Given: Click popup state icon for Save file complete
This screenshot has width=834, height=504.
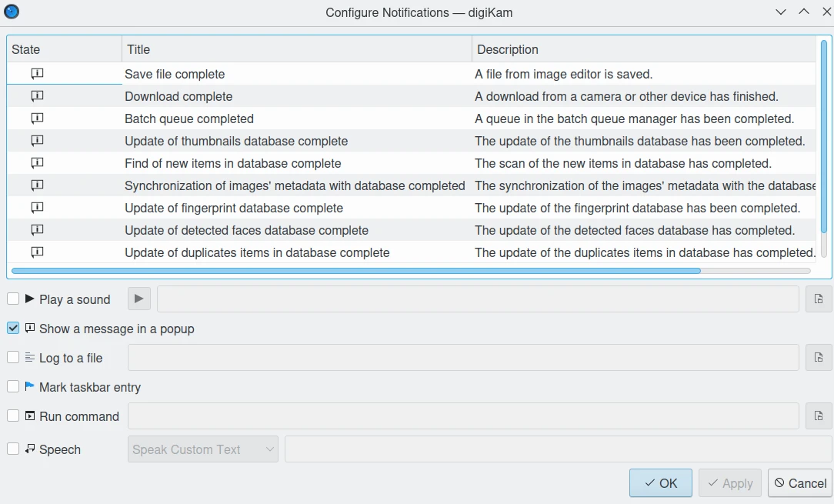Looking at the screenshot, I should [37, 74].
